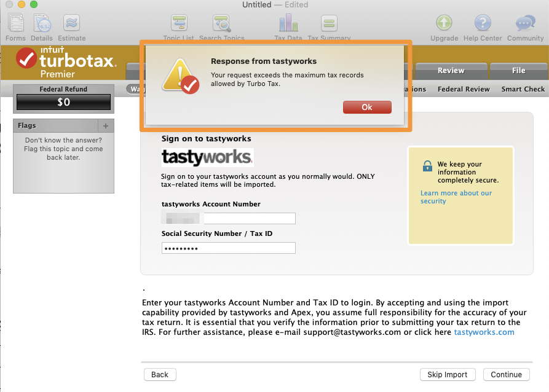Click the Search Topics icon
Viewport: 549px width, 392px height.
[221, 23]
